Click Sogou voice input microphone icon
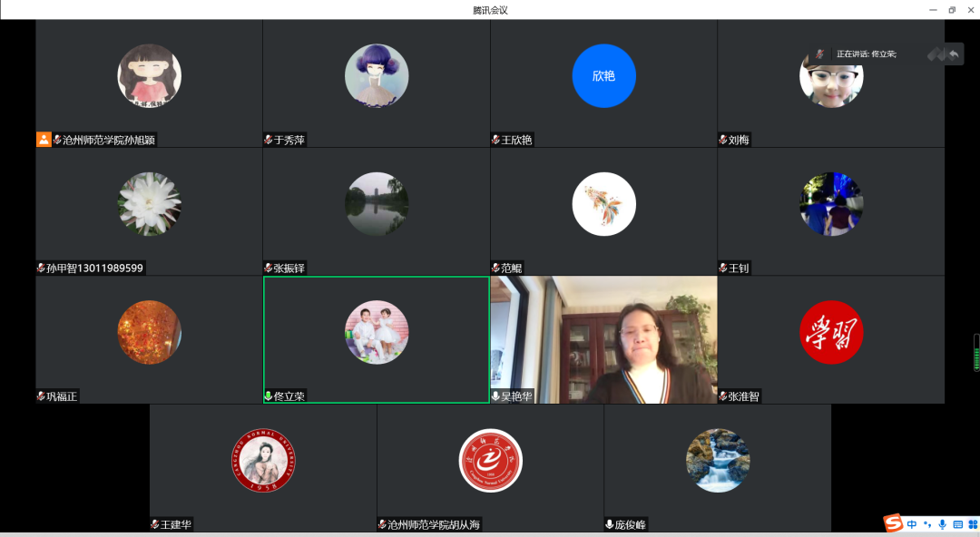 click(x=942, y=524)
